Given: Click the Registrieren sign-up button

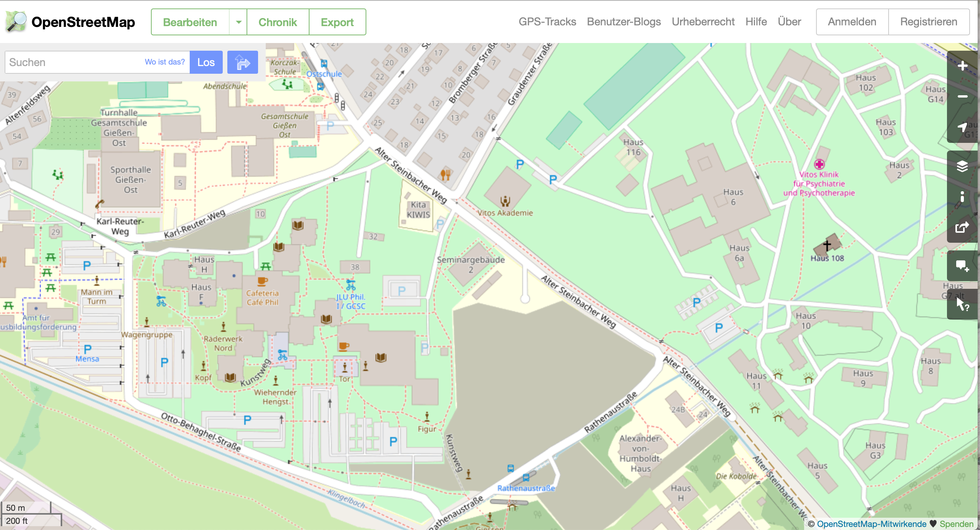Looking at the screenshot, I should (x=929, y=22).
